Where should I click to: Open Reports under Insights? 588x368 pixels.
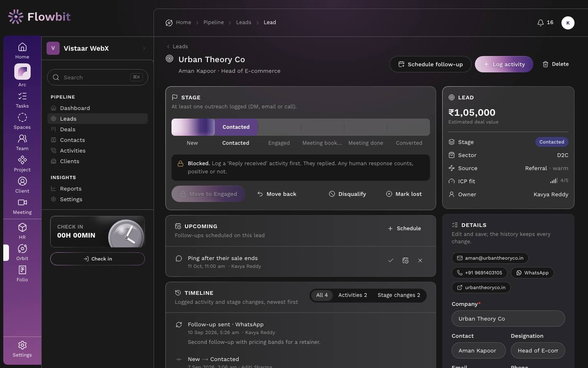tap(98, 188)
